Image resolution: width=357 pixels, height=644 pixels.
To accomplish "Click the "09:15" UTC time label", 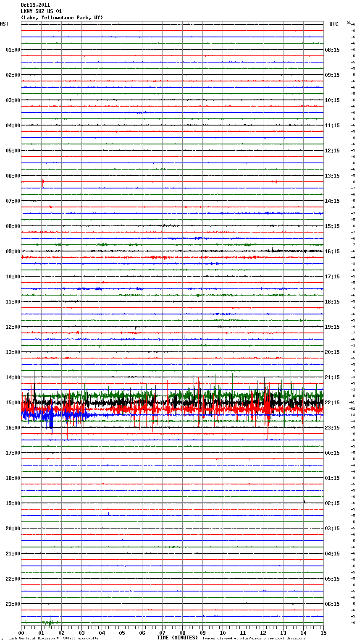I will tap(332, 75).
